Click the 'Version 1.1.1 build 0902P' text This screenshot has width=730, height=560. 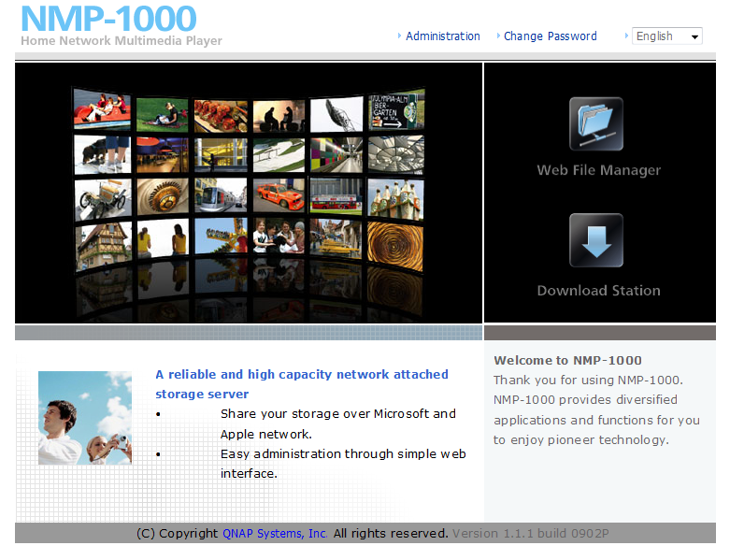[530, 534]
